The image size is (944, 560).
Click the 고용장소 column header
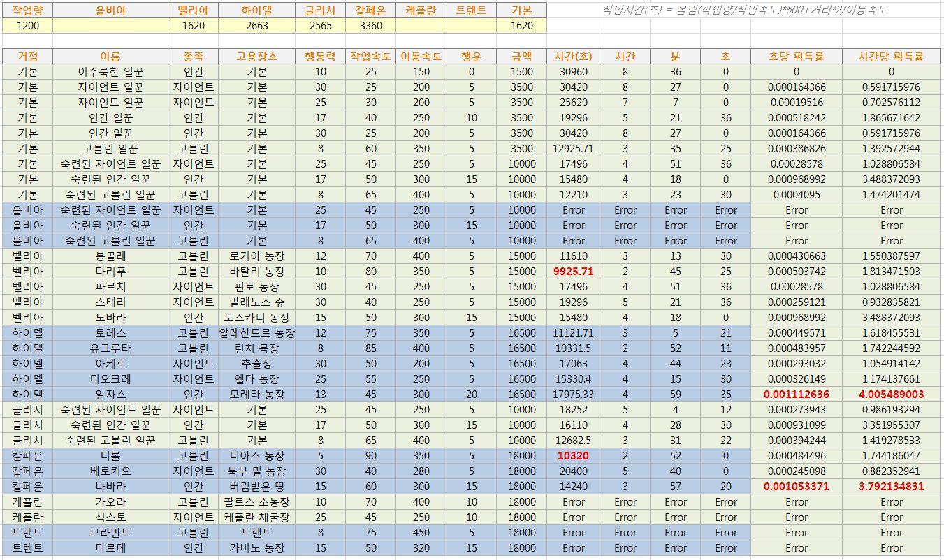click(257, 57)
